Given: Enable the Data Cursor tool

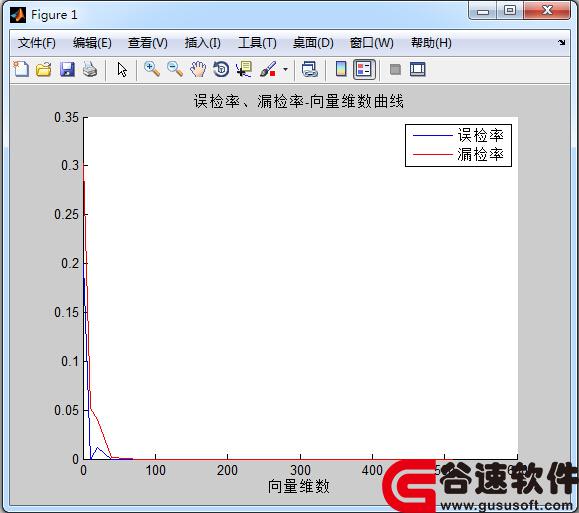Looking at the screenshot, I should (x=244, y=69).
